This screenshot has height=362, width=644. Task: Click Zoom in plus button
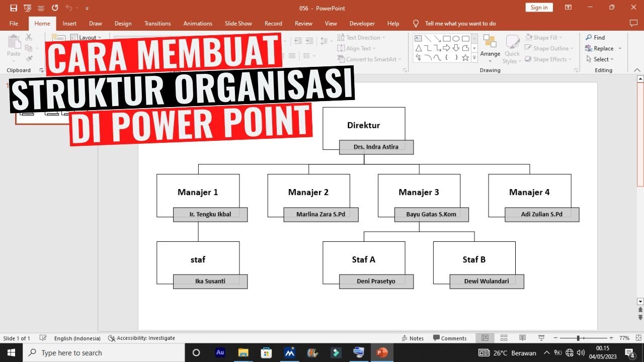click(611, 338)
